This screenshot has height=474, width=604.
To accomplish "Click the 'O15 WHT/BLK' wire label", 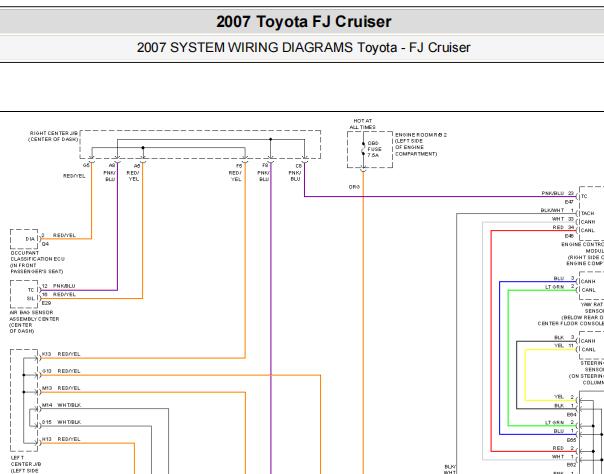I will pos(61,422).
